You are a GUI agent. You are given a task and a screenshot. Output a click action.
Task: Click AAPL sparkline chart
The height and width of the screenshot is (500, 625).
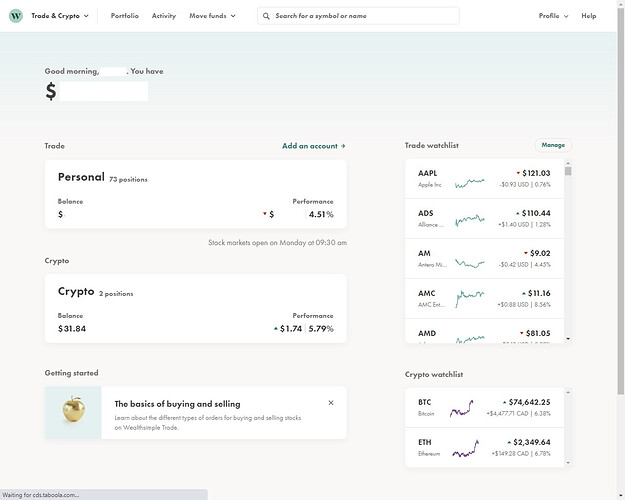pos(470,183)
